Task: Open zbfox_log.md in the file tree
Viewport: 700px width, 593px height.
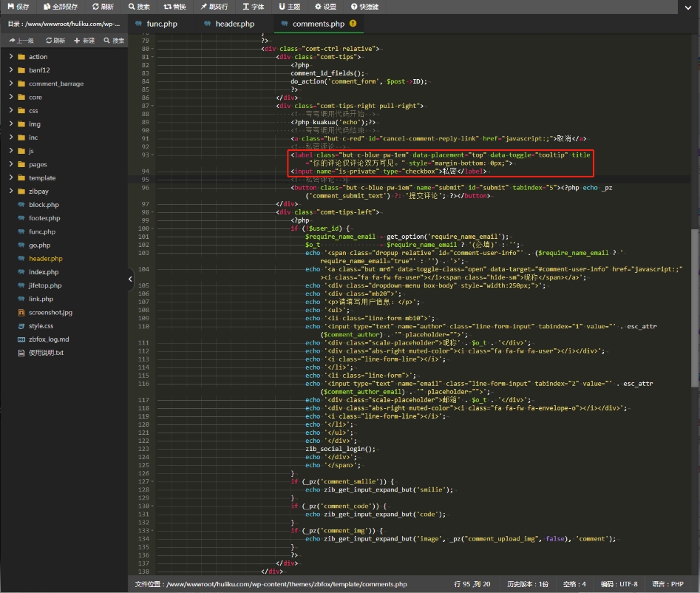Action: [x=49, y=339]
